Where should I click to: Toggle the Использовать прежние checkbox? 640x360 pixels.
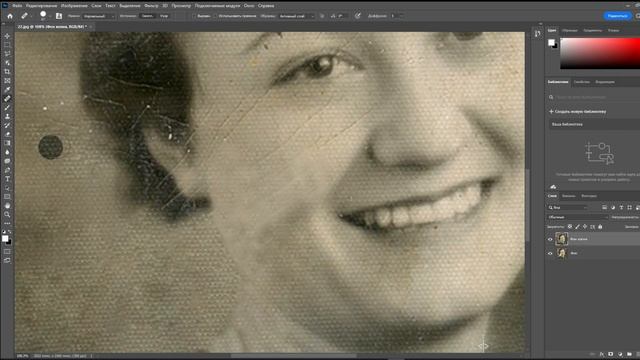point(216,16)
